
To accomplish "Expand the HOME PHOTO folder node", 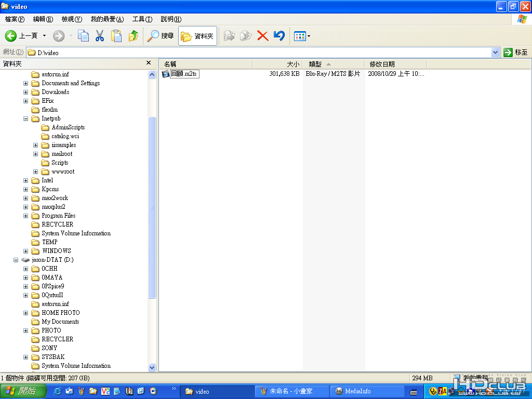I will 26,312.
